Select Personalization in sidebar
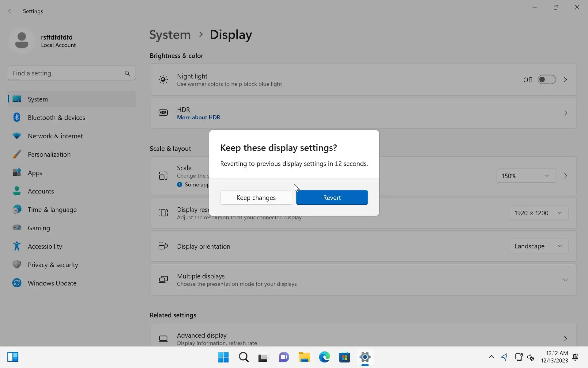This screenshot has height=368, width=588. click(x=49, y=155)
